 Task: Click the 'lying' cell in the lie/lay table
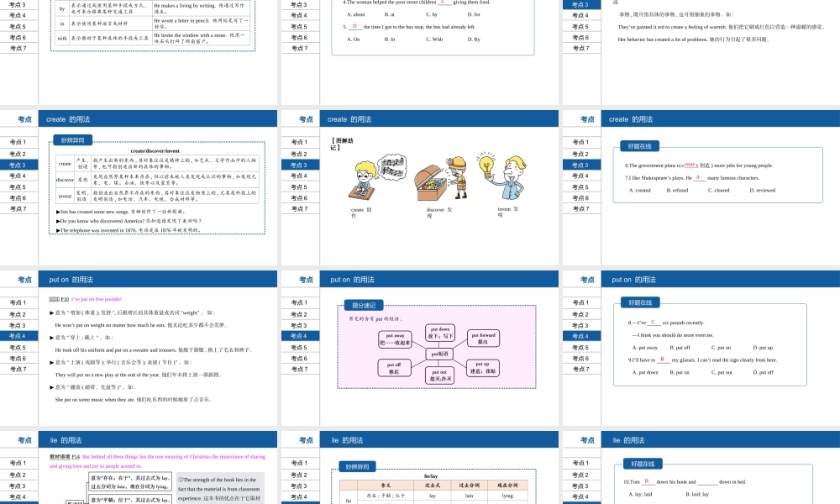click(x=507, y=496)
